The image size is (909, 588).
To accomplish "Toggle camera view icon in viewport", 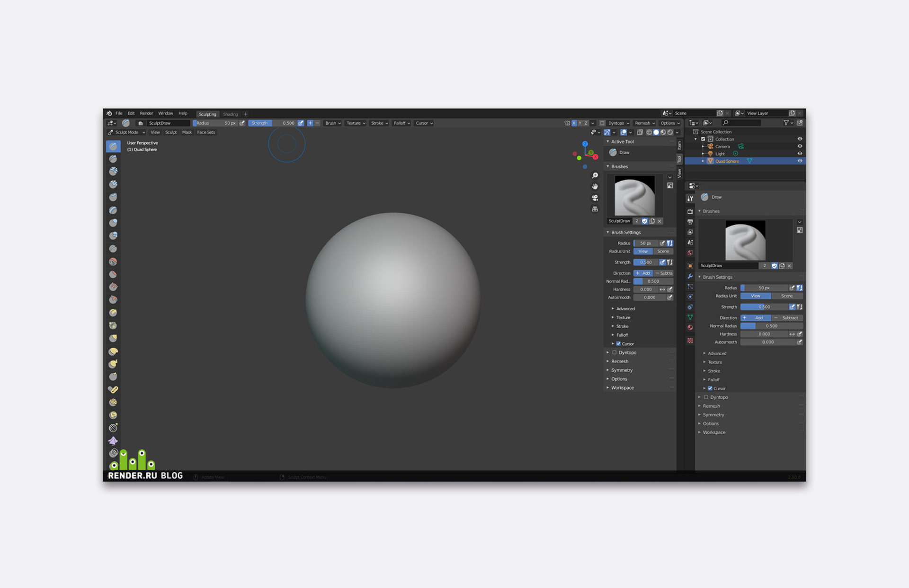I will [595, 198].
